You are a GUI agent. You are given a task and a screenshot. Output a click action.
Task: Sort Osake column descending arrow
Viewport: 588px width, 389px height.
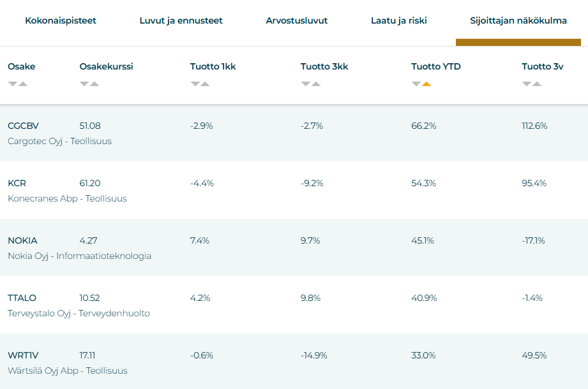pyautogui.click(x=13, y=84)
